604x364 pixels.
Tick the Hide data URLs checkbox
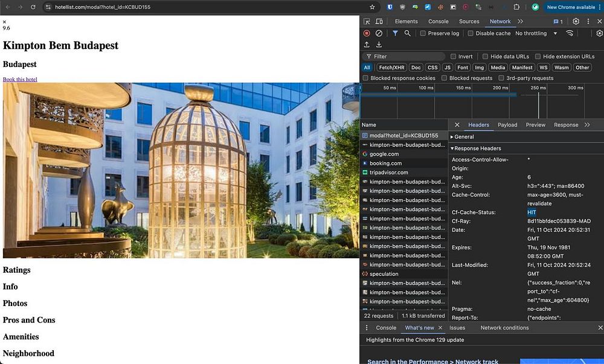pos(486,57)
